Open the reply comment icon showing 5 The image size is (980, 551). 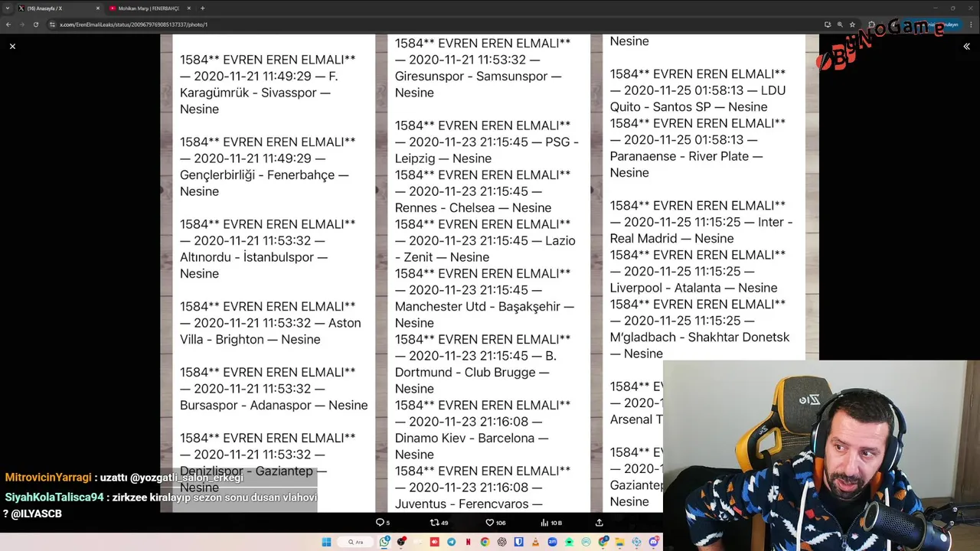tap(382, 523)
